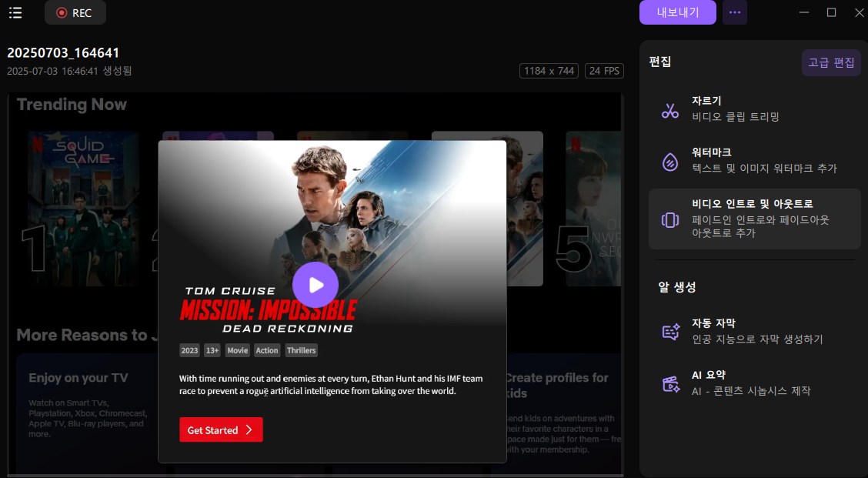Click the 2025-07-03 16:46:41 생성됨 timestamp
Viewport: 868px width, 478px height.
coord(69,71)
